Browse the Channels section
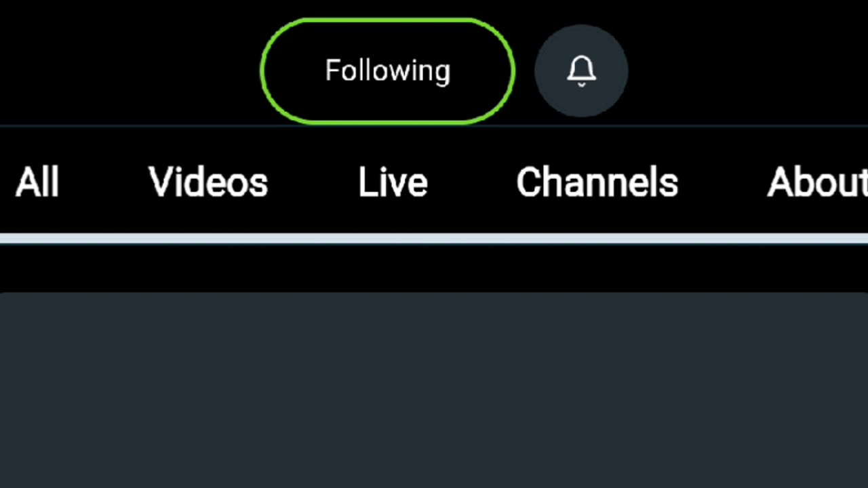Viewport: 868px width, 488px height. click(x=597, y=182)
